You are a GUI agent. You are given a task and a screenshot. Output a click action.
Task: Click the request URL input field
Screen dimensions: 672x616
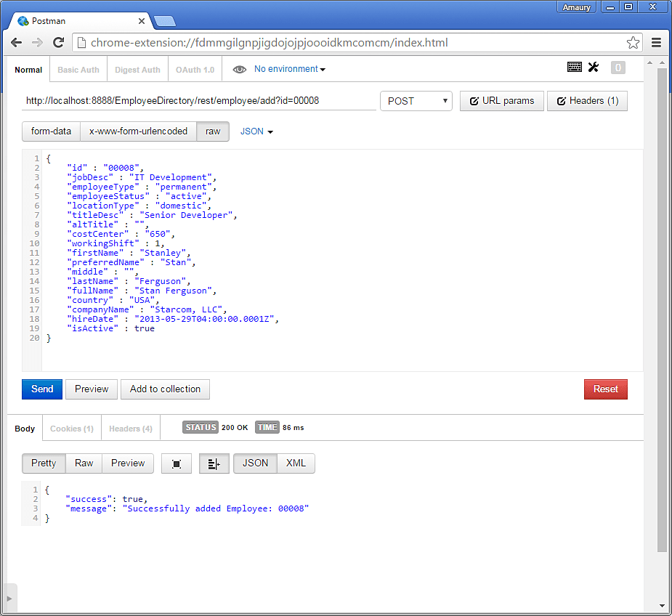pyautogui.click(x=199, y=101)
